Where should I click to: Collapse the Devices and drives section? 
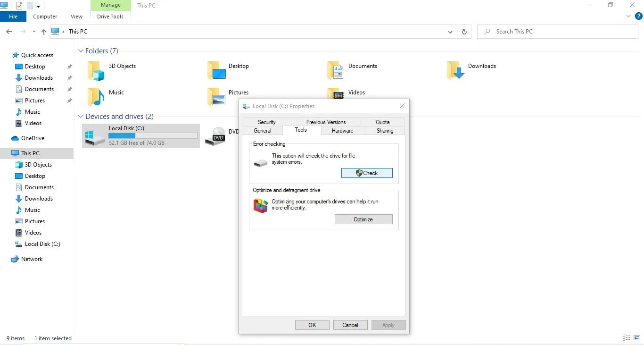point(81,116)
